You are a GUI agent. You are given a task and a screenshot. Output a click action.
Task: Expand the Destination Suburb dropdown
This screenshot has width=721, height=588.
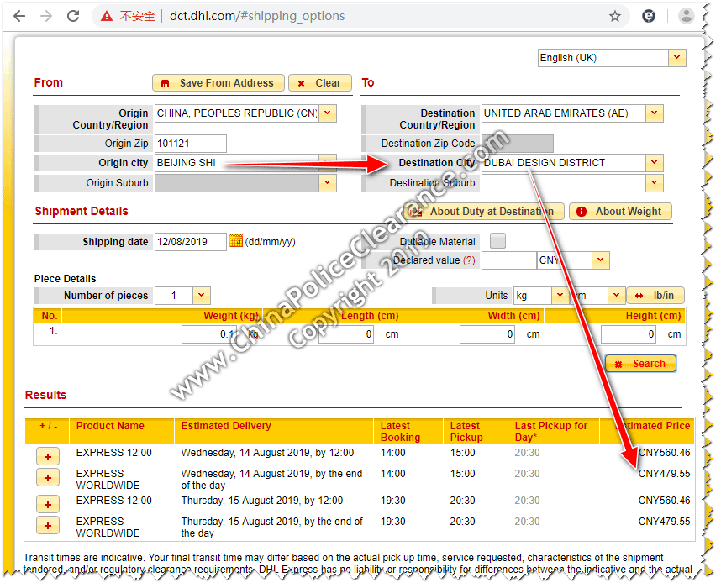655,183
